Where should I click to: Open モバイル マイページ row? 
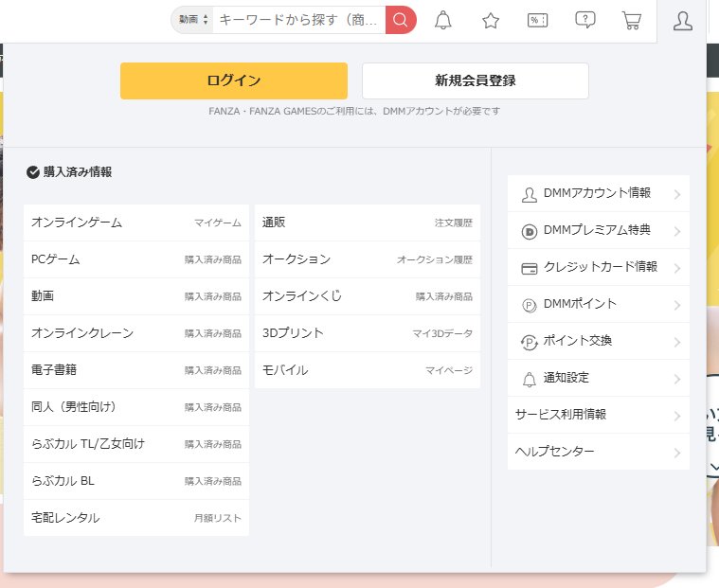(368, 370)
